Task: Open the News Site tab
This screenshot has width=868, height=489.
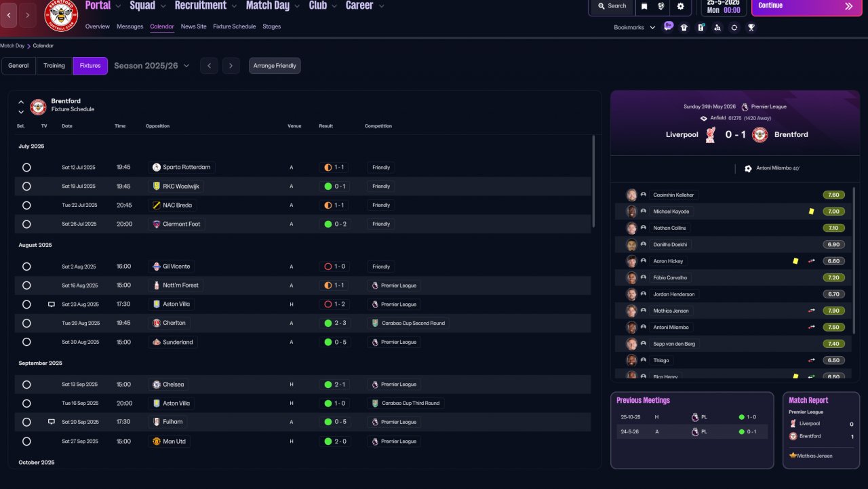Action: (194, 26)
